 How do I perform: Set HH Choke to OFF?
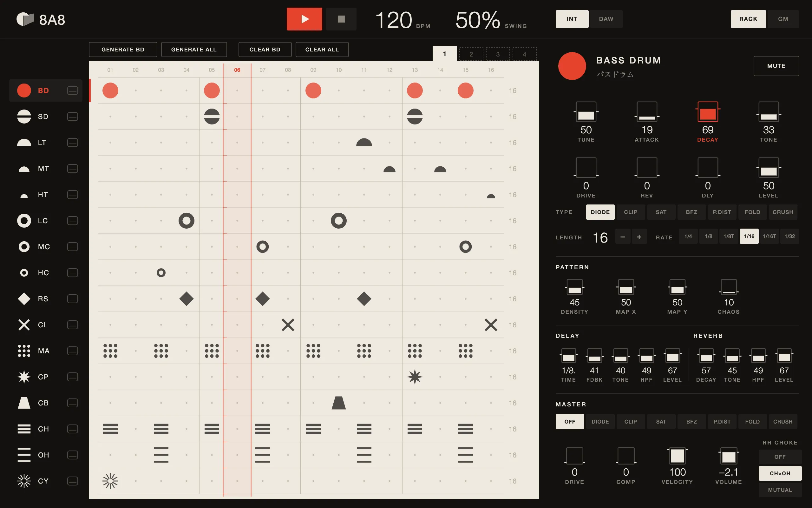coord(780,457)
